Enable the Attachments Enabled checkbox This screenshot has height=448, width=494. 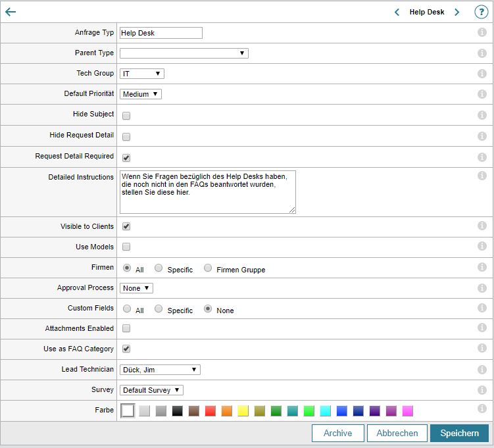click(x=126, y=328)
